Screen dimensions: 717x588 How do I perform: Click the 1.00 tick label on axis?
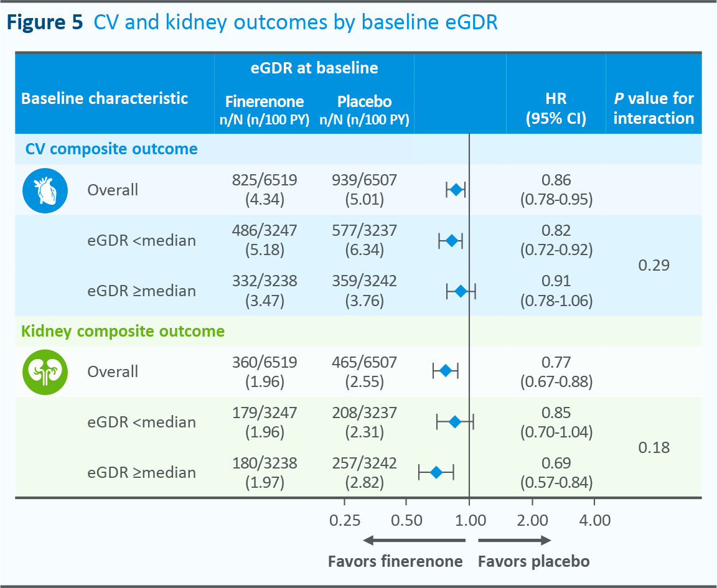[469, 520]
